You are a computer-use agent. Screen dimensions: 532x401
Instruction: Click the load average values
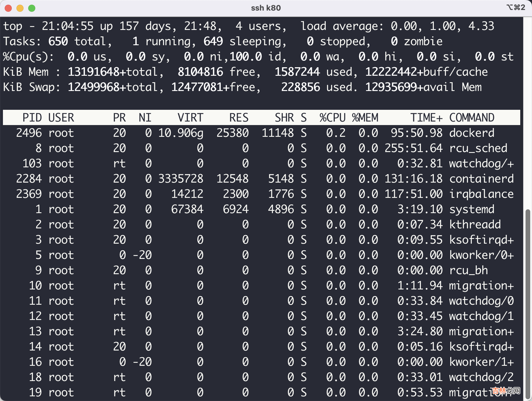[443, 26]
